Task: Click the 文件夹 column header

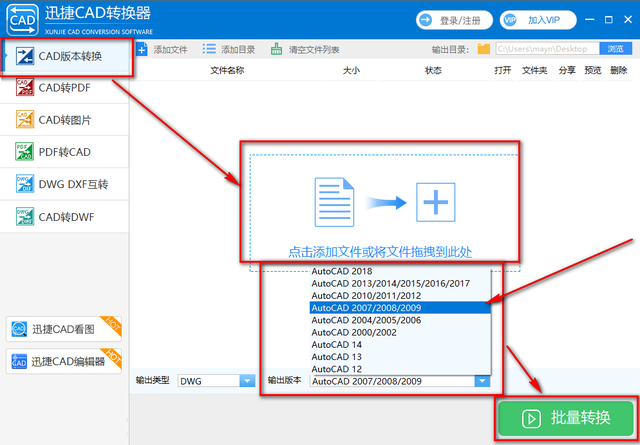Action: (x=534, y=70)
